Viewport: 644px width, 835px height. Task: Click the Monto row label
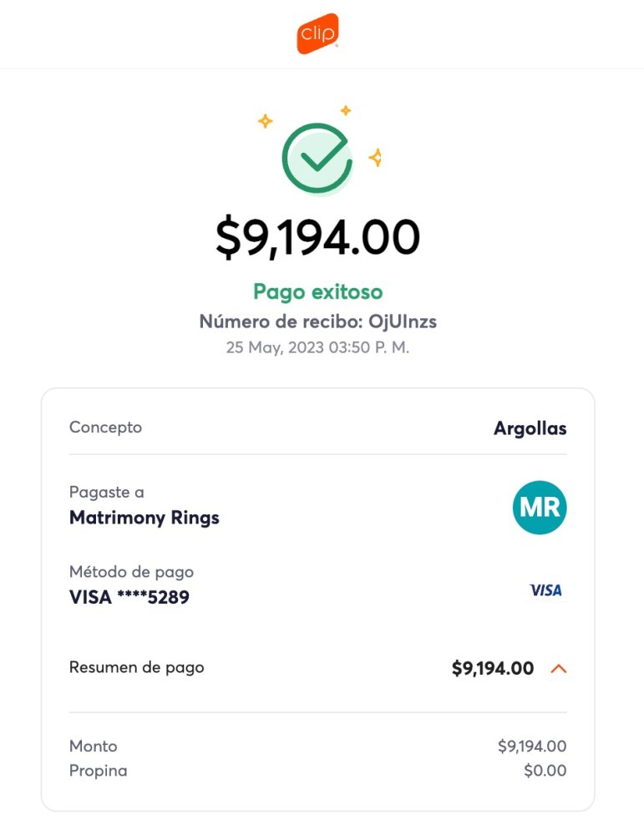coord(93,746)
